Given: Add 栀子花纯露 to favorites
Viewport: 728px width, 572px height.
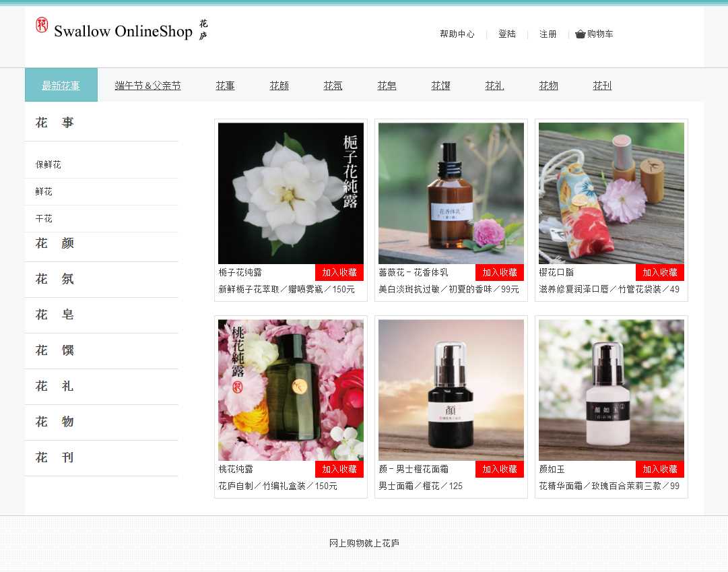Looking at the screenshot, I should pos(339,273).
